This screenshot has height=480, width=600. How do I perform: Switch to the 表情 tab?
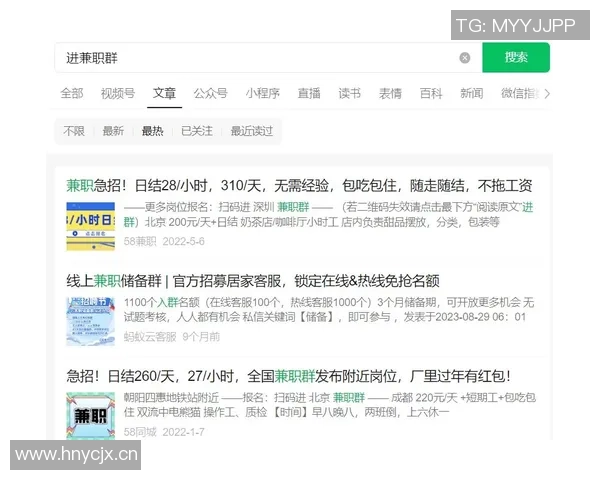pos(390,93)
